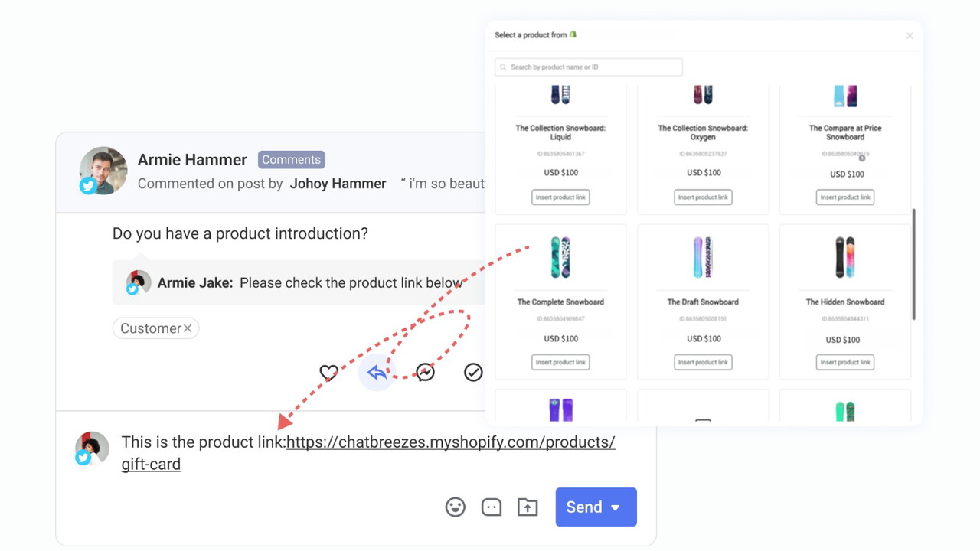Click the heart like icon

click(x=328, y=373)
